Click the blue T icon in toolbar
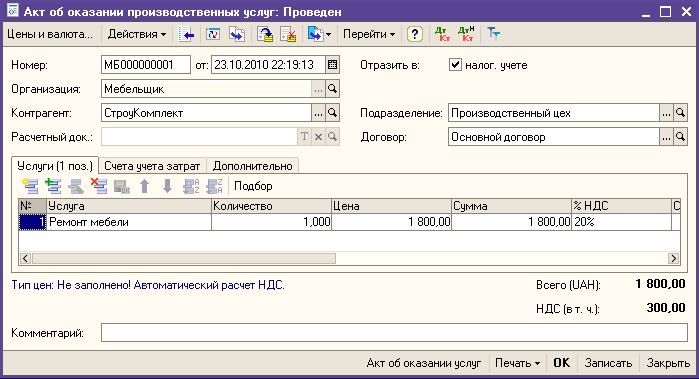This screenshot has height=379, width=699. point(493,34)
